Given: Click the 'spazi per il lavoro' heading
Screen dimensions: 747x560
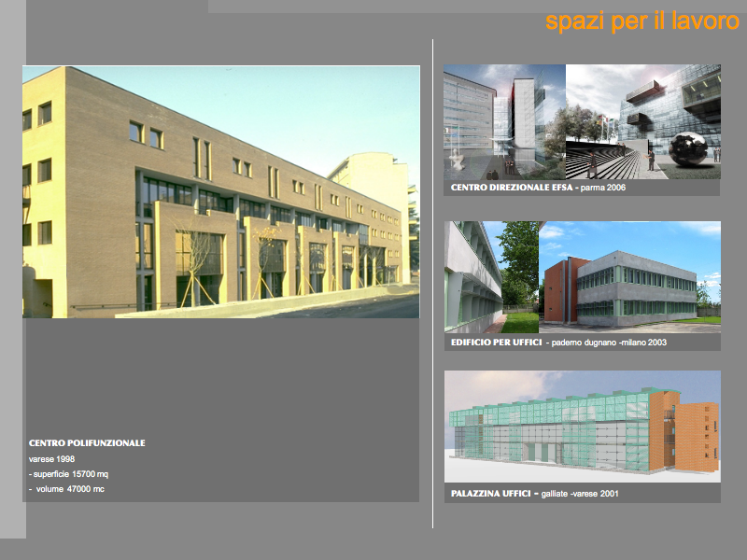Looking at the screenshot, I should pos(642,21).
